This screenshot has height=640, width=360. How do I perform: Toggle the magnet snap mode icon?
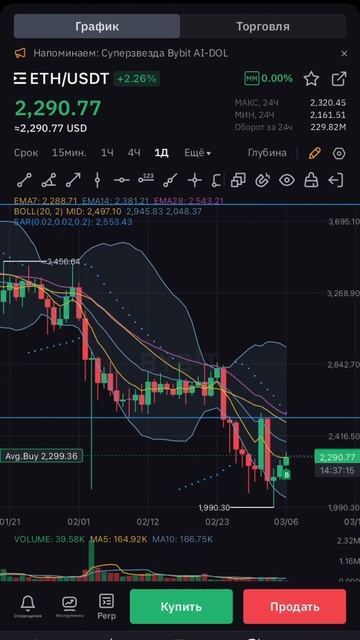pyautogui.click(x=262, y=180)
